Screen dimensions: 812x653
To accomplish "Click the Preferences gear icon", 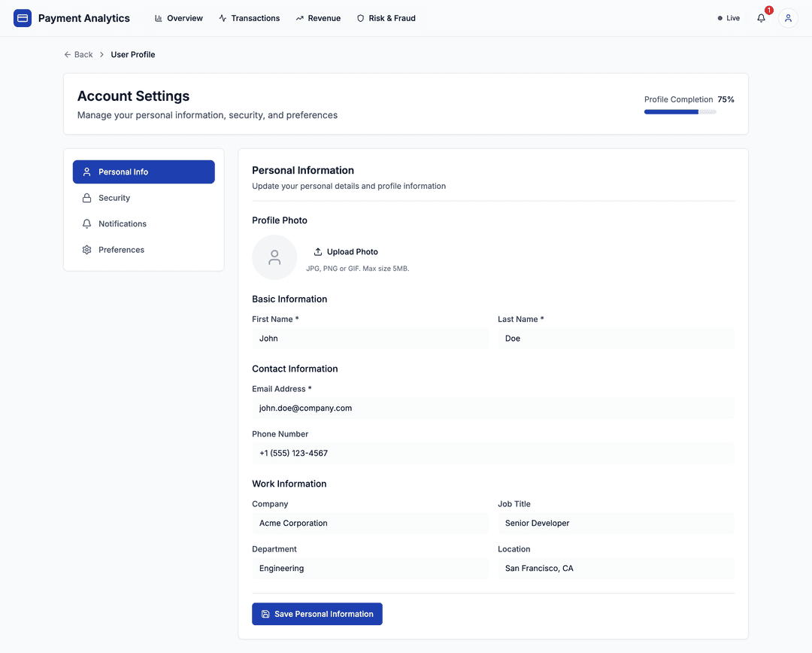I will click(x=86, y=249).
